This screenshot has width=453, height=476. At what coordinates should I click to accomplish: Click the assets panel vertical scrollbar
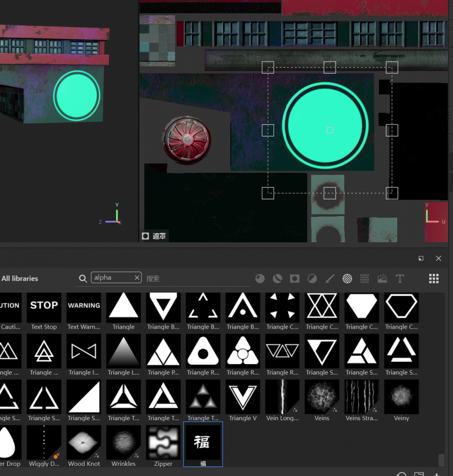441,460
